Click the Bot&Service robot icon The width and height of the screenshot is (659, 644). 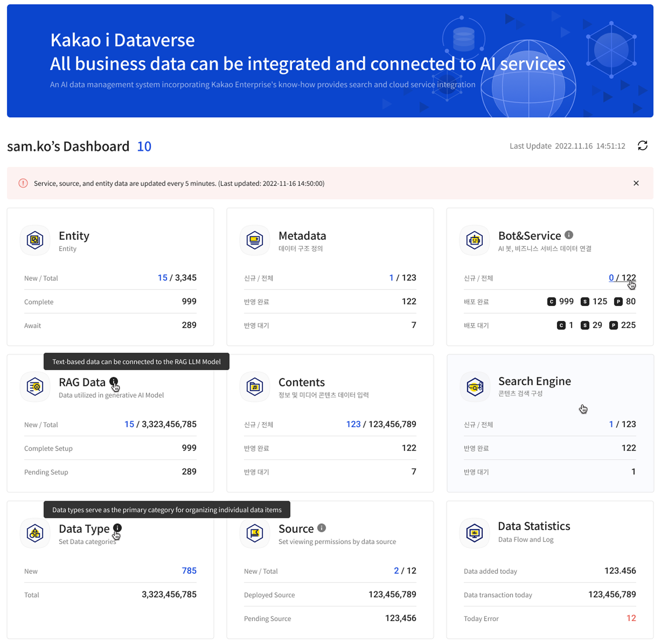click(x=474, y=240)
